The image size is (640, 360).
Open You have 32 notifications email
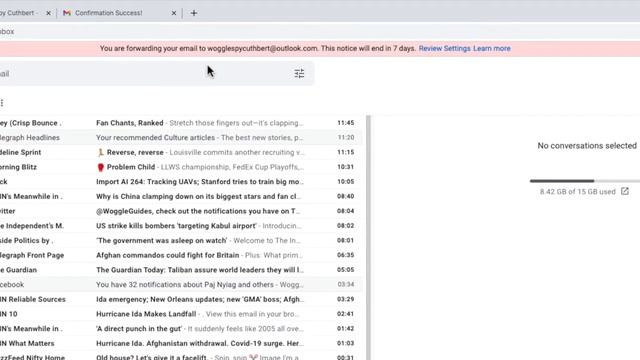pyautogui.click(x=181, y=284)
